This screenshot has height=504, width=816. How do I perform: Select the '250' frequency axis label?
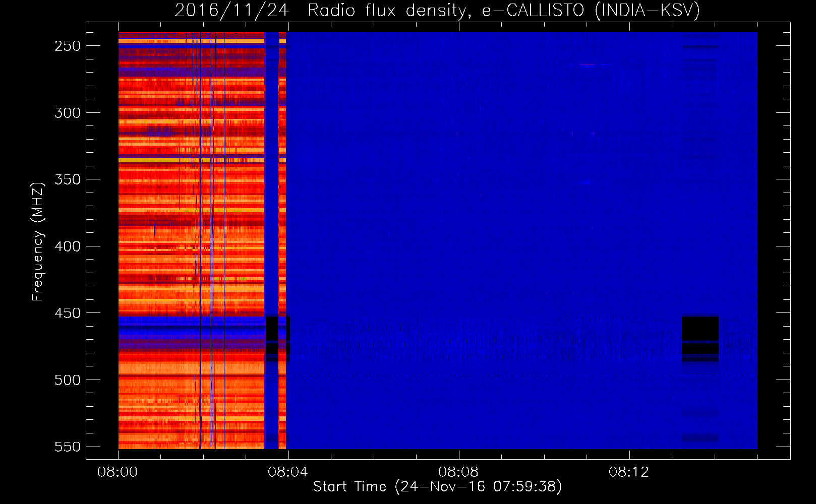tap(68, 46)
